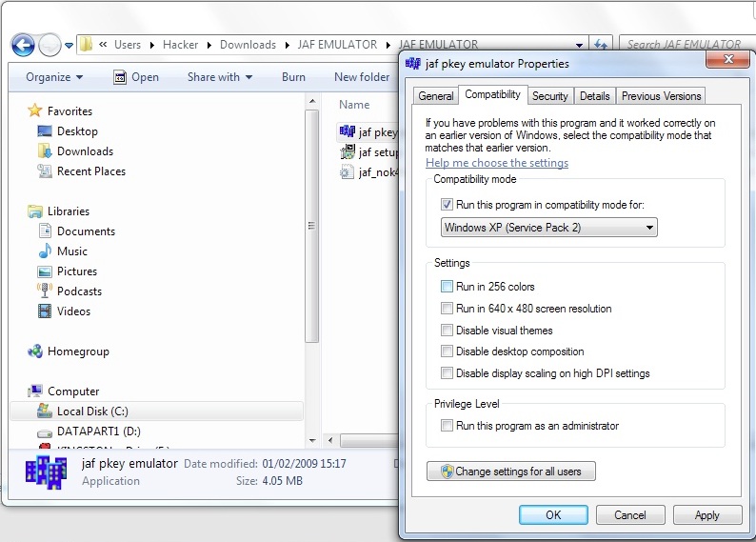This screenshot has width=756, height=542.
Task: Click the Open toolbar button icon
Action: (x=120, y=76)
